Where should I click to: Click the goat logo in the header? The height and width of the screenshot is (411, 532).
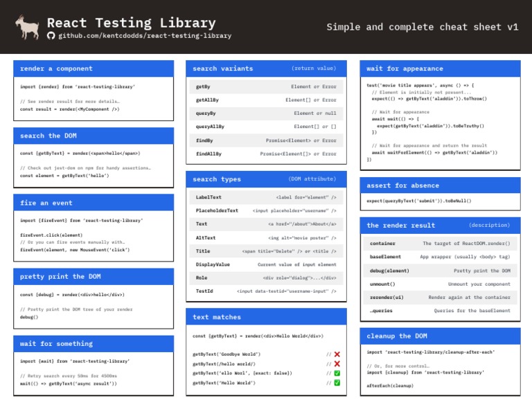coord(27,27)
